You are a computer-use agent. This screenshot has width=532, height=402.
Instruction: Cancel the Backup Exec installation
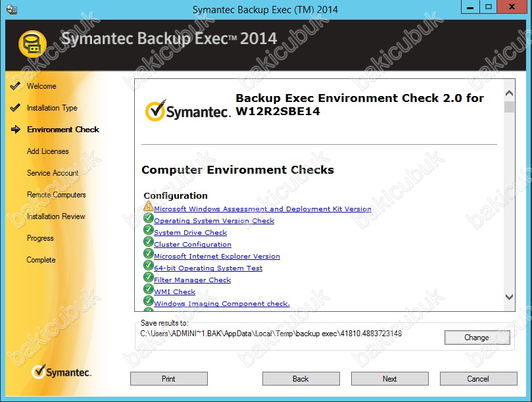coord(478,379)
